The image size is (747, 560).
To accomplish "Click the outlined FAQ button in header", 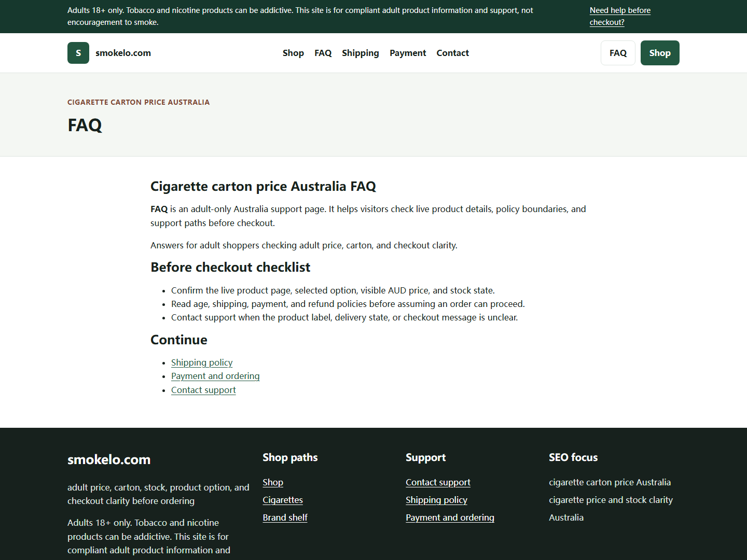I will [x=618, y=53].
